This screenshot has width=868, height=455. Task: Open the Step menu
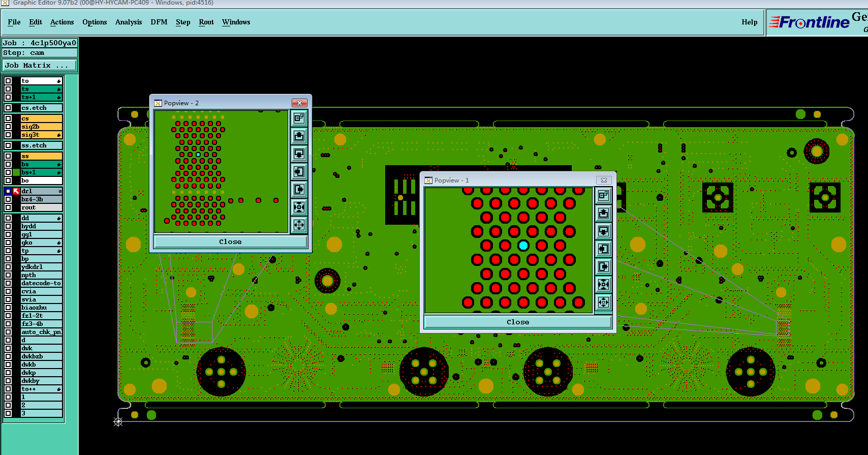[x=183, y=22]
